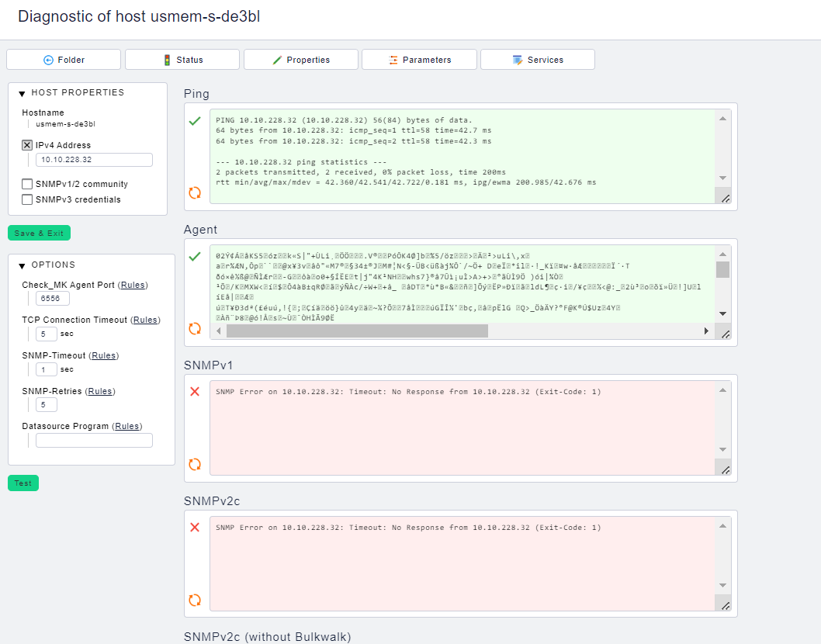Collapse the Options section
The height and width of the screenshot is (644, 821).
[23, 265]
